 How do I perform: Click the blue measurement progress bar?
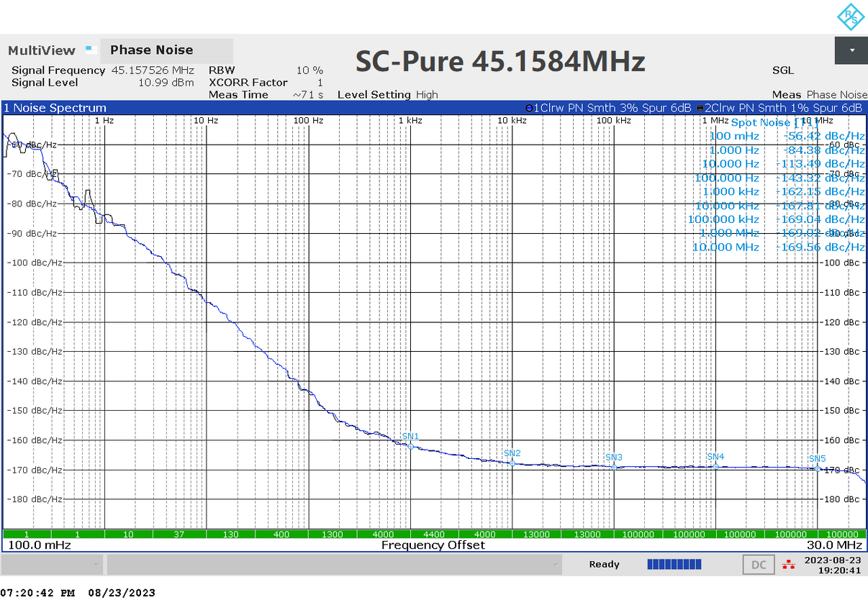[674, 564]
